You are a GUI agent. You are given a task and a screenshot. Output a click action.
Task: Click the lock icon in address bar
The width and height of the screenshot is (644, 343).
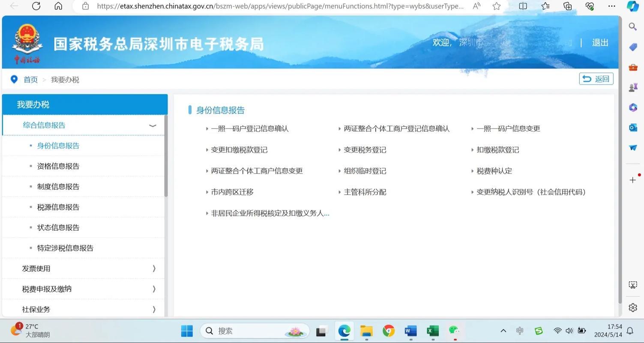[85, 6]
